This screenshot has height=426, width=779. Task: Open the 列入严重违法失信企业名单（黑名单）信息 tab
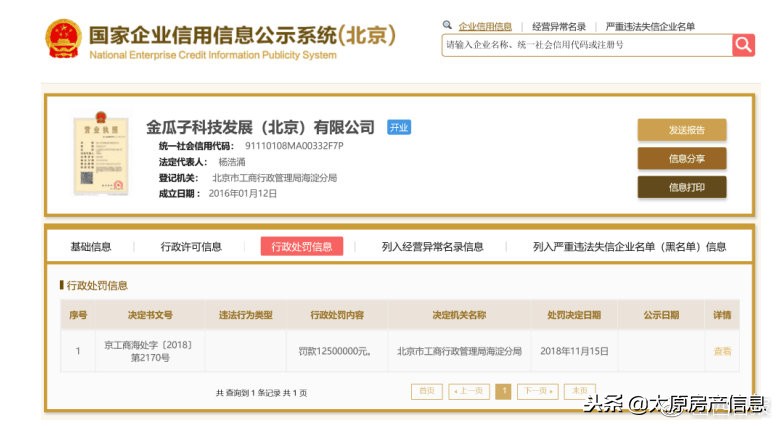629,247
